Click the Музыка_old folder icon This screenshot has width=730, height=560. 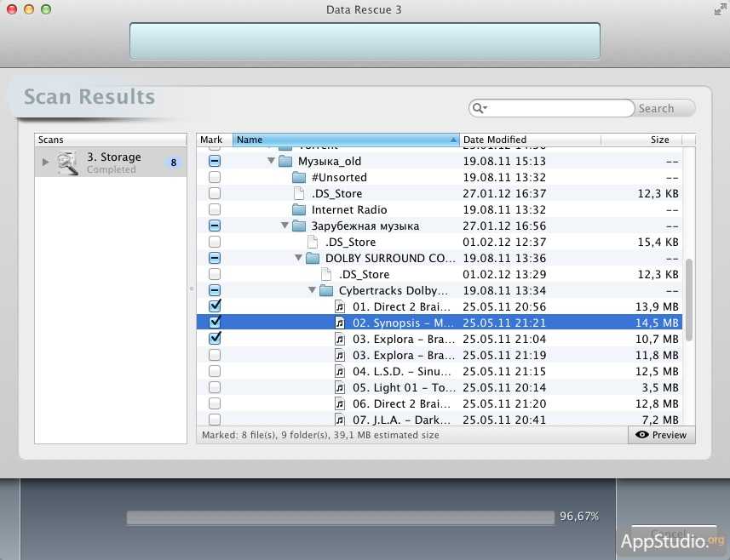coord(285,162)
